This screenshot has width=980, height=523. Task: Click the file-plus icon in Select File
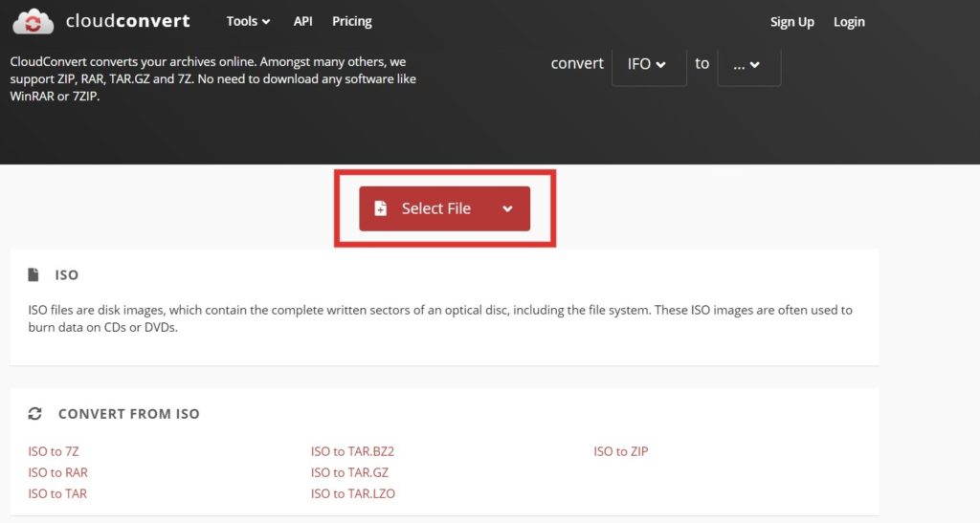click(380, 208)
